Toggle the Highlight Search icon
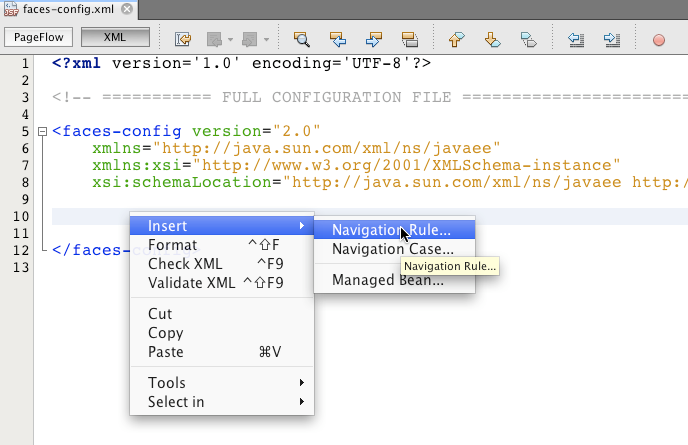 (409, 39)
